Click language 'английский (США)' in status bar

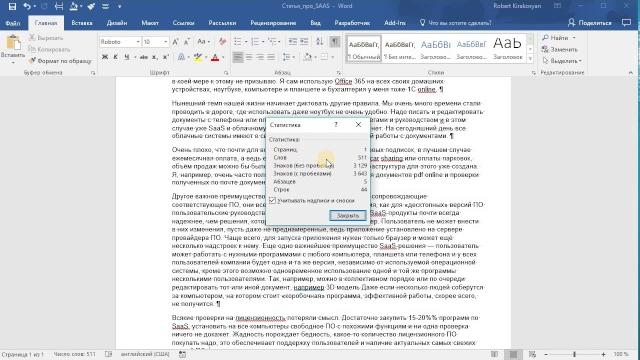click(x=145, y=354)
